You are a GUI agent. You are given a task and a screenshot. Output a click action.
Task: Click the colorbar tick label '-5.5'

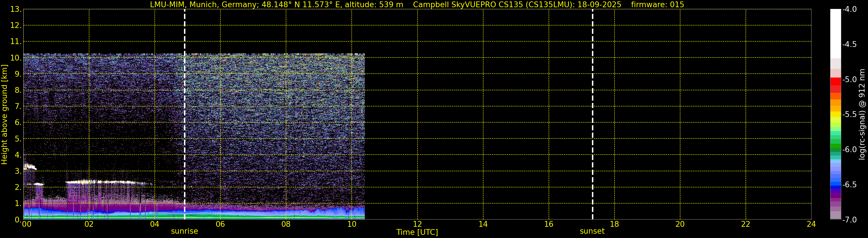pyautogui.click(x=849, y=115)
